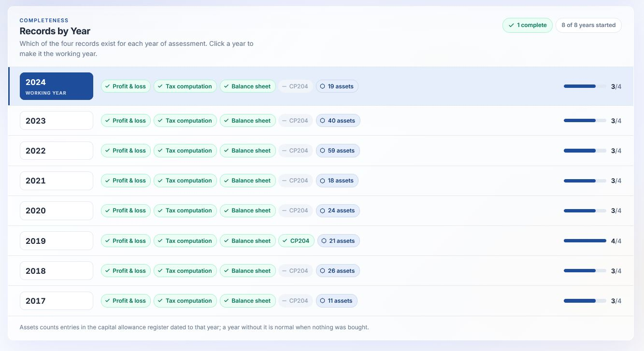644x351 pixels.
Task: Click the '19 assets' label
Action: [x=341, y=86]
